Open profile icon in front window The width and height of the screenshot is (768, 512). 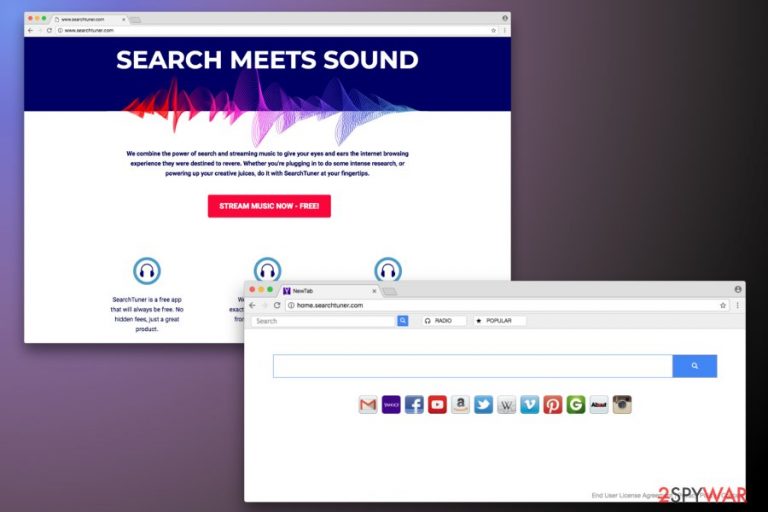[738, 290]
